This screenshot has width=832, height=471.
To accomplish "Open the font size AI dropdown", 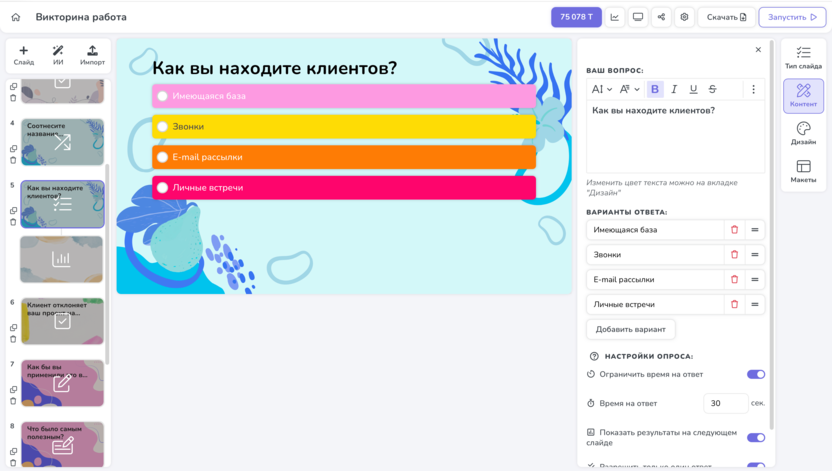I will click(x=602, y=89).
